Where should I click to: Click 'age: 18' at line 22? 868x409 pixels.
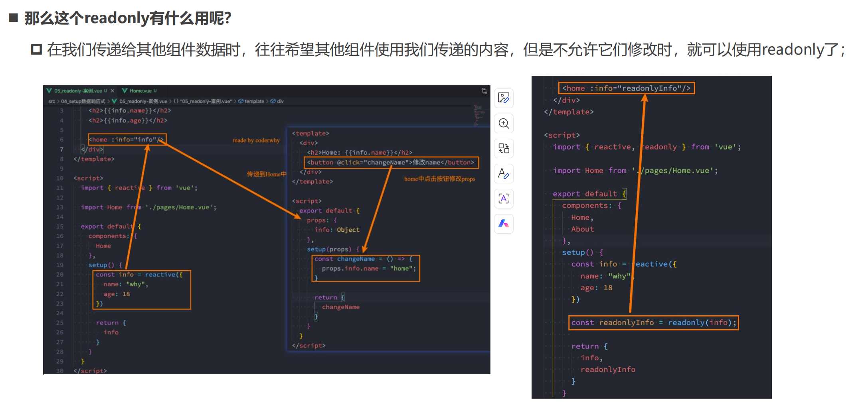(117, 294)
